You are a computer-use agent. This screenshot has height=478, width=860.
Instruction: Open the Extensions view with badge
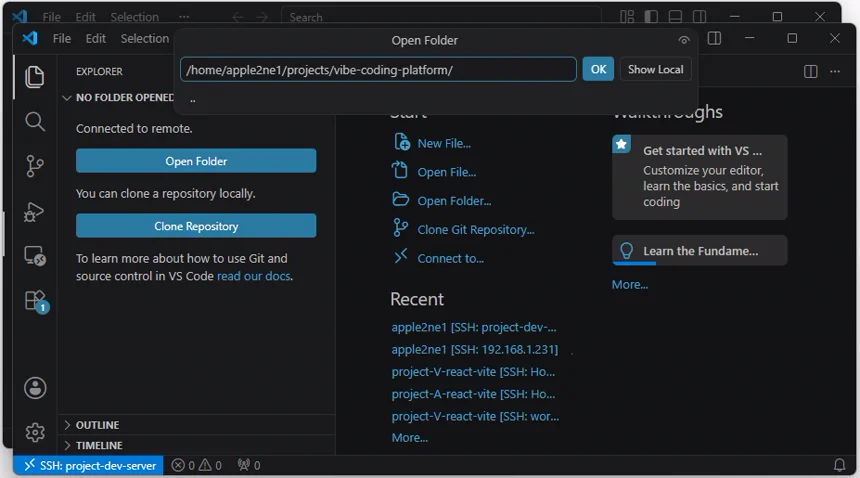[36, 301]
